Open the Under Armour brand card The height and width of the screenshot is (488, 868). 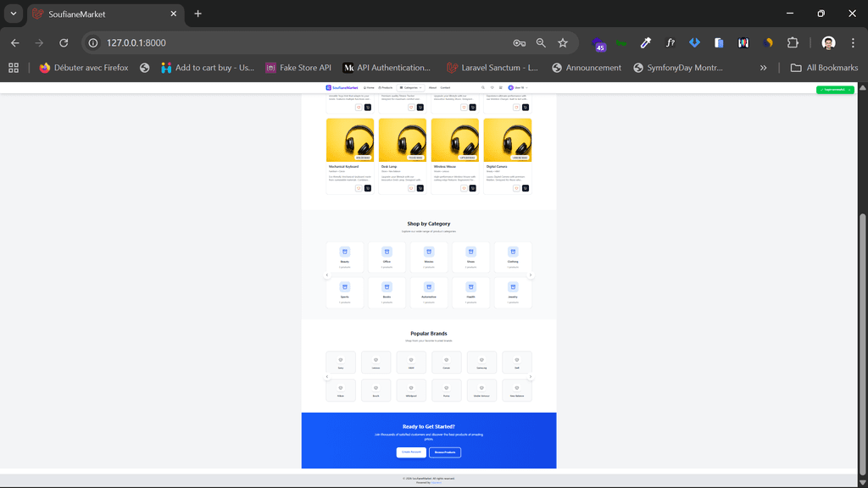481,391
